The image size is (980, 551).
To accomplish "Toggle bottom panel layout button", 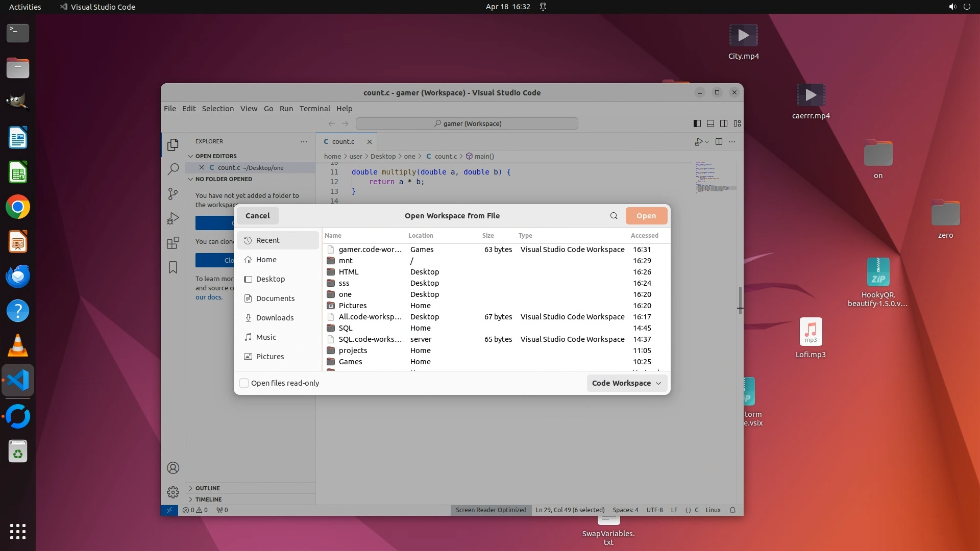I will coord(710,123).
